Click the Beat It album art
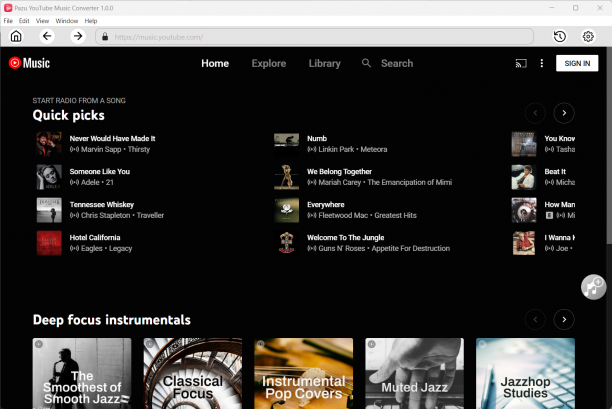 pyautogui.click(x=524, y=177)
